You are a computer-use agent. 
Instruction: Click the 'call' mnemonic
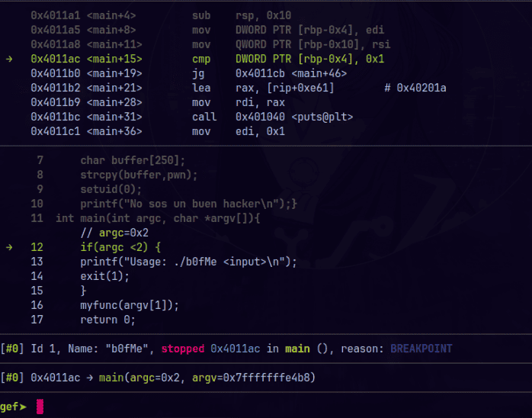tap(204, 117)
